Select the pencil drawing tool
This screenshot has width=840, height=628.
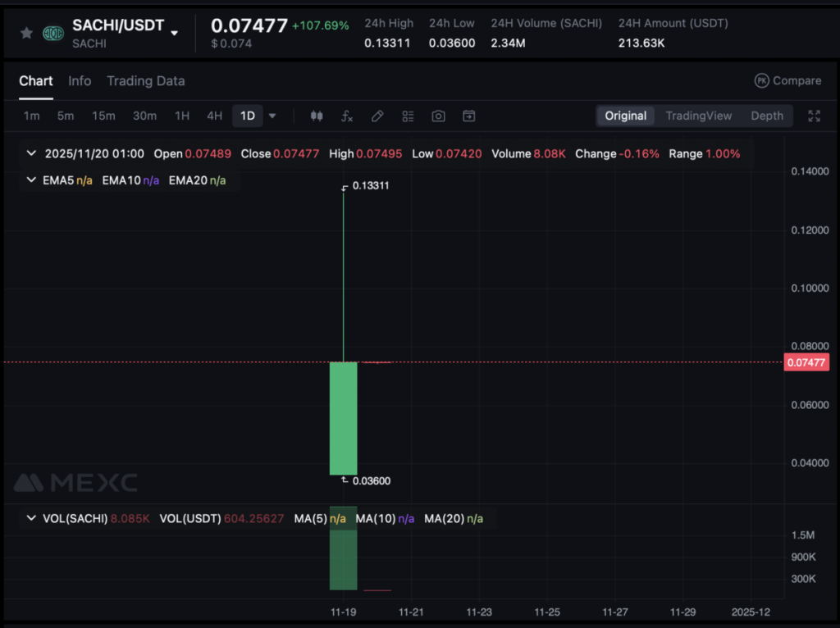tap(377, 116)
